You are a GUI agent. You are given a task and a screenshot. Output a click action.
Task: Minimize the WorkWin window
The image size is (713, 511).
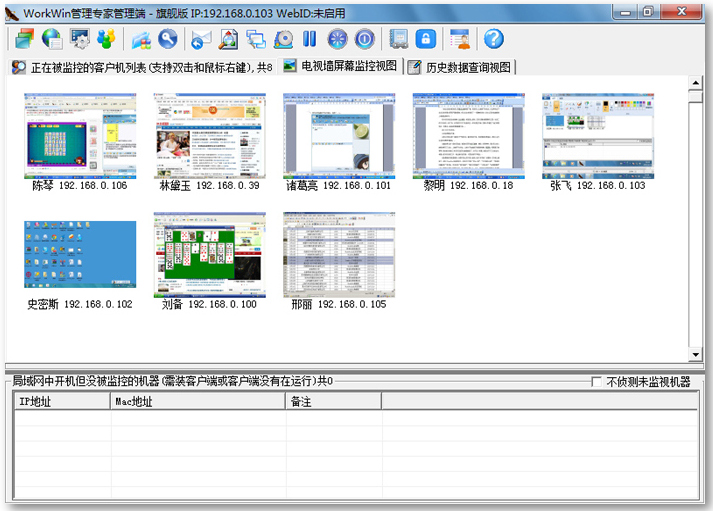click(x=626, y=12)
